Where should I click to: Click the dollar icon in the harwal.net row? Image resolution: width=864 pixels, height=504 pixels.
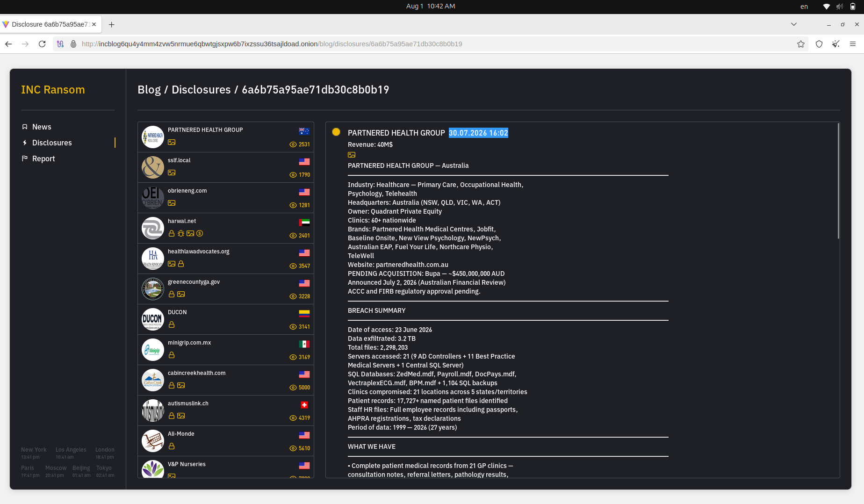(x=200, y=233)
